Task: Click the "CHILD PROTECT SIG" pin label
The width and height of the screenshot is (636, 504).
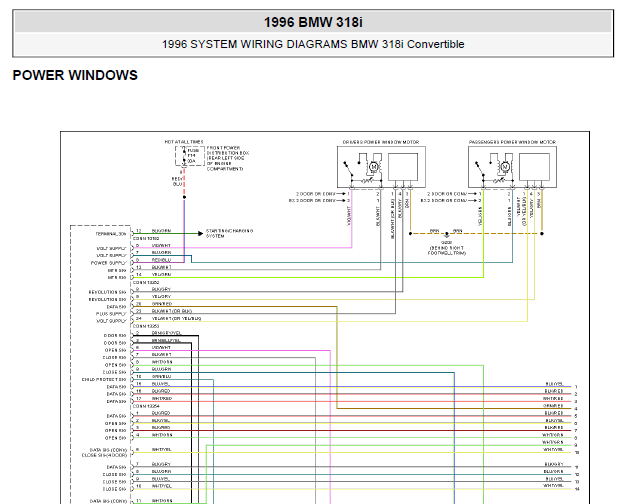Action: (104, 380)
